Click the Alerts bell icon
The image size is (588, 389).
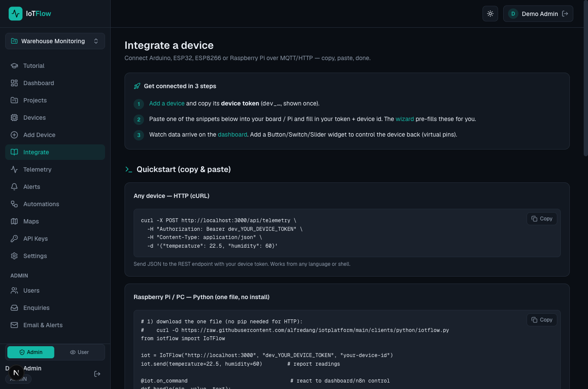tap(14, 187)
